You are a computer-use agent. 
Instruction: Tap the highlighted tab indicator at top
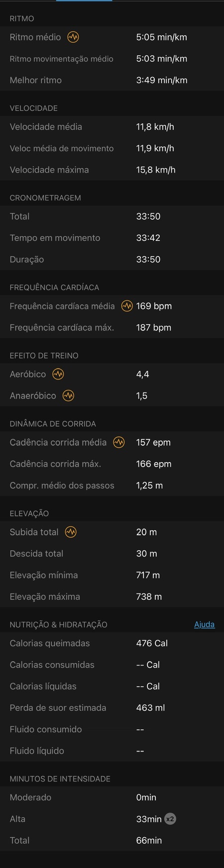coord(84,0)
